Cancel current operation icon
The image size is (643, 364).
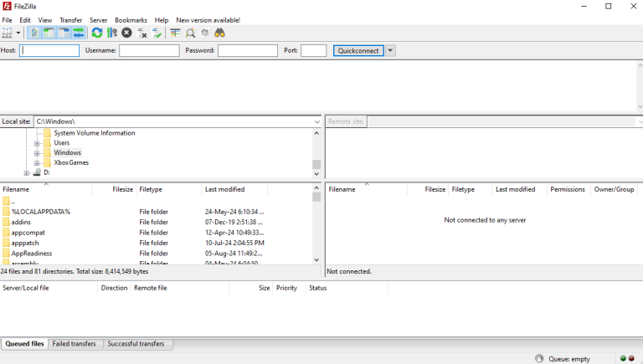tap(126, 33)
